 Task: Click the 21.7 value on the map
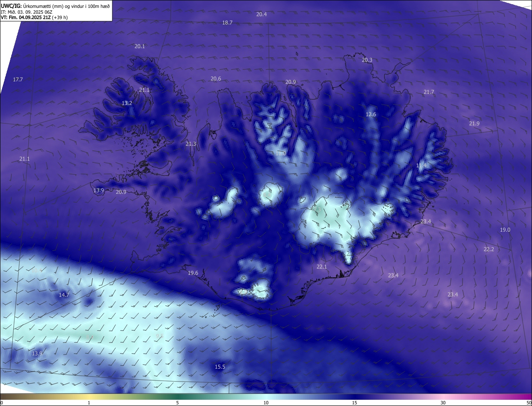(x=429, y=92)
